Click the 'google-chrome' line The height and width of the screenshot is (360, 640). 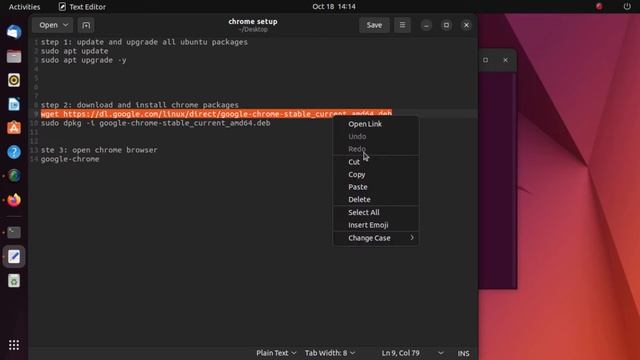pos(70,159)
